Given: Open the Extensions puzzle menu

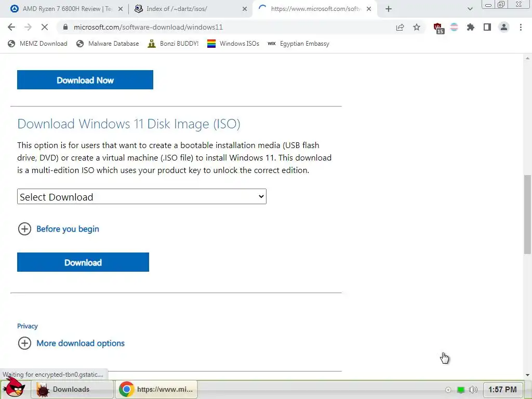Looking at the screenshot, I should pyautogui.click(x=471, y=27).
